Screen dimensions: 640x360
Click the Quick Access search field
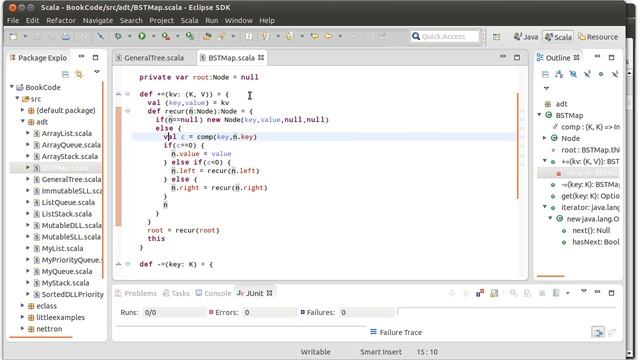(444, 36)
